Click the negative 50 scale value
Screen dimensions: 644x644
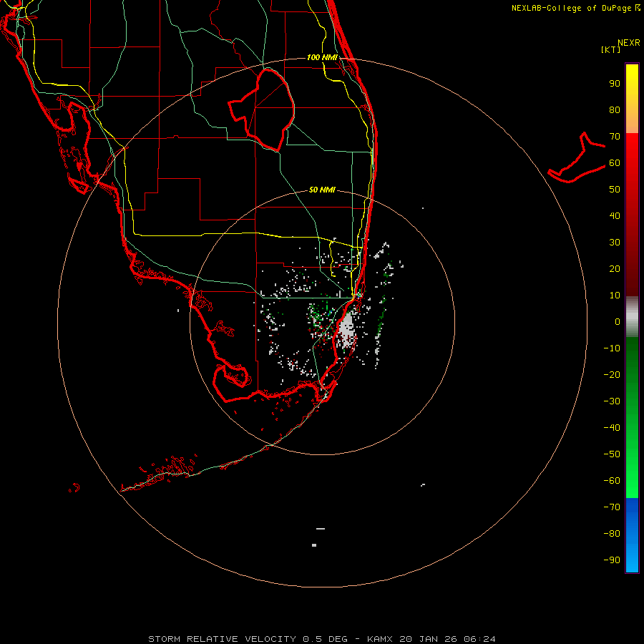pos(612,454)
